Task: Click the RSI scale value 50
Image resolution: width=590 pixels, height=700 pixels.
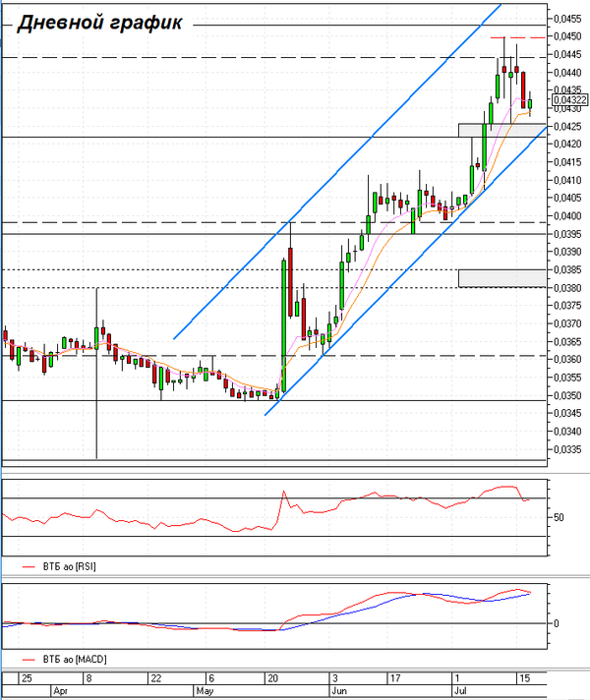Action: click(x=559, y=518)
